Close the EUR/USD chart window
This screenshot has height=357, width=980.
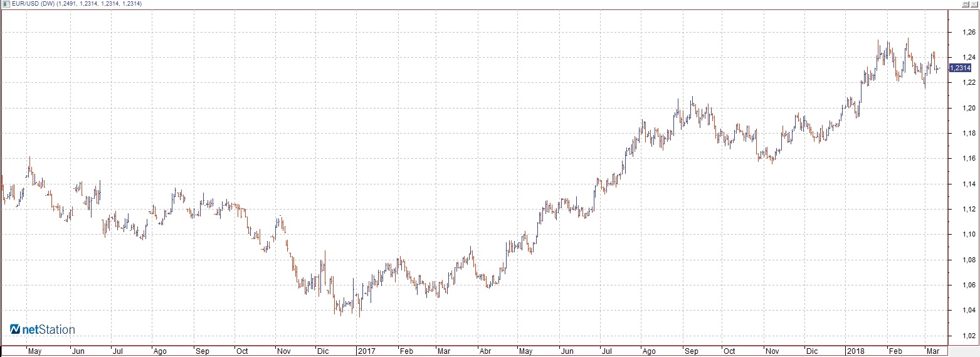click(x=974, y=4)
